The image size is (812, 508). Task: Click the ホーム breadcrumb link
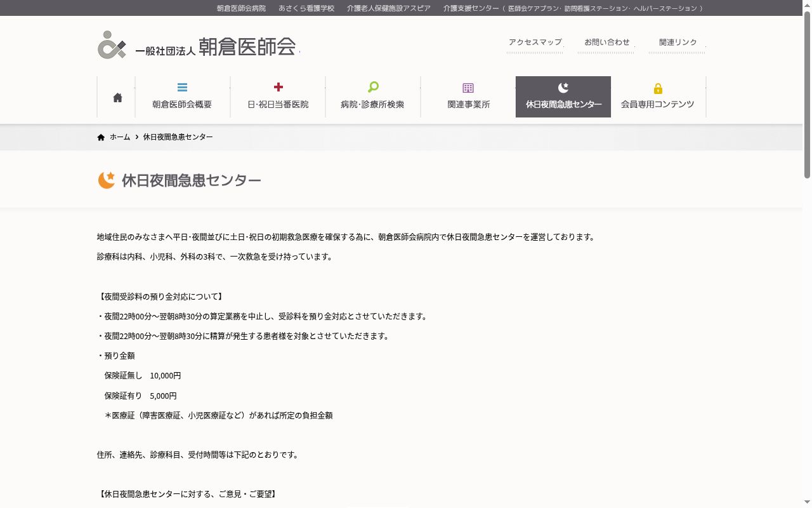tap(120, 137)
